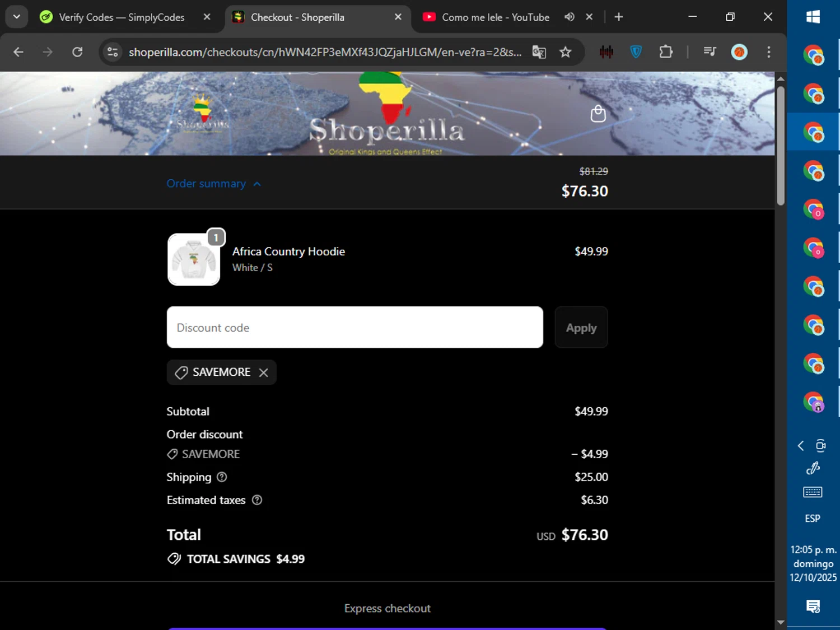Image resolution: width=840 pixels, height=630 pixels.
Task: Open the first Chrome taskbar icon
Action: (813, 55)
